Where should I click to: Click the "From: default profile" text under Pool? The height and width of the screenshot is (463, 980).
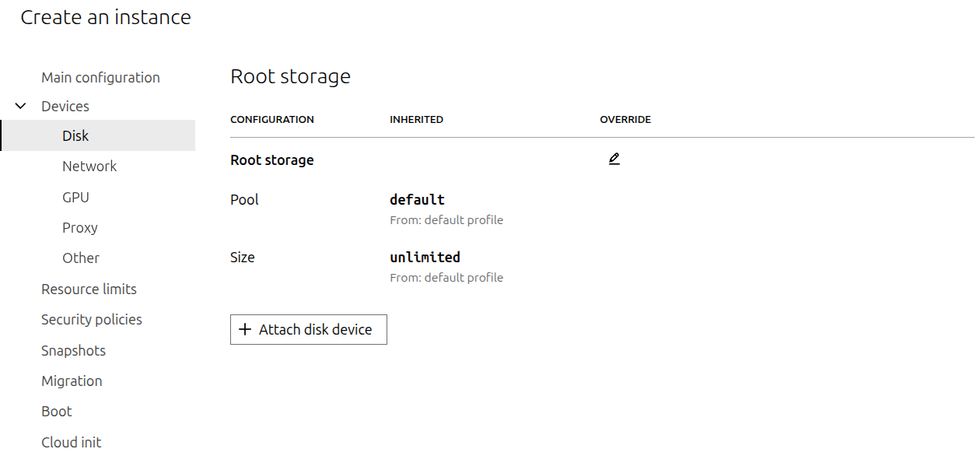[x=446, y=220]
